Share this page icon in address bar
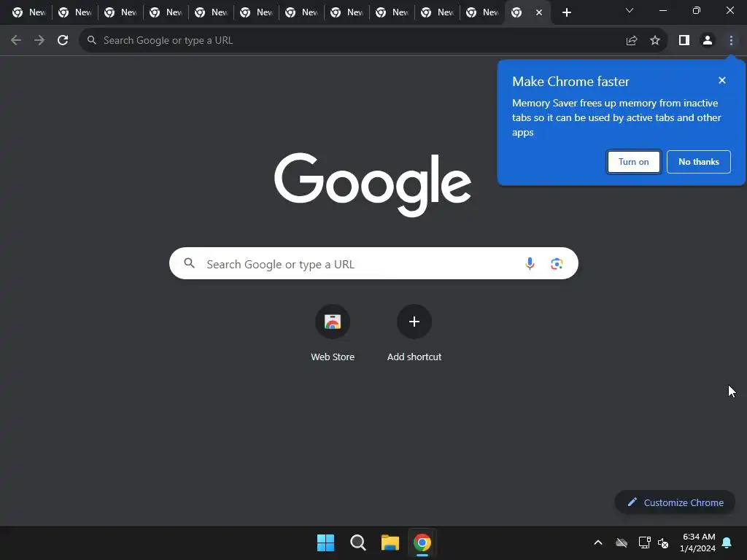This screenshot has height=560, width=747. [632, 41]
